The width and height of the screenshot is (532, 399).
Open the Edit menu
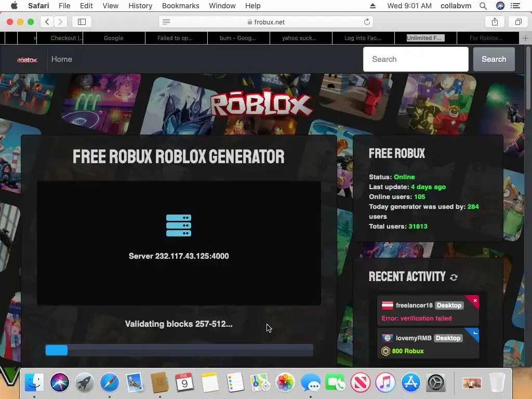pos(86,6)
